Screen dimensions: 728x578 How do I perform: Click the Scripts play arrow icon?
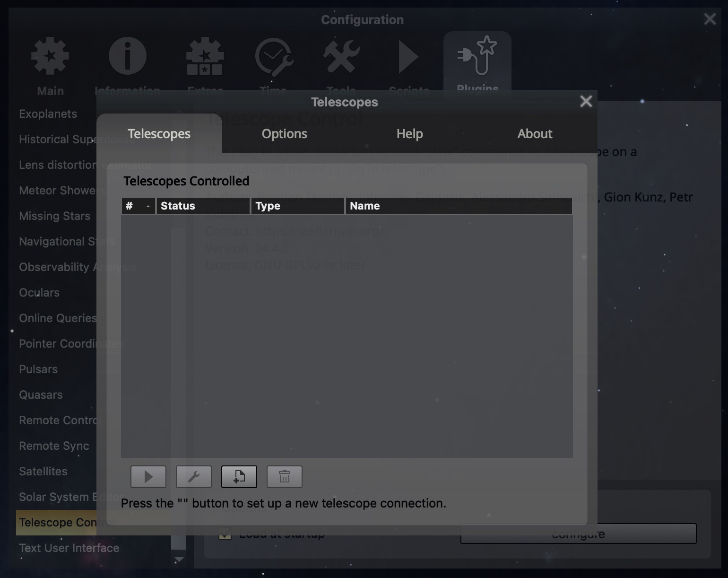(408, 57)
